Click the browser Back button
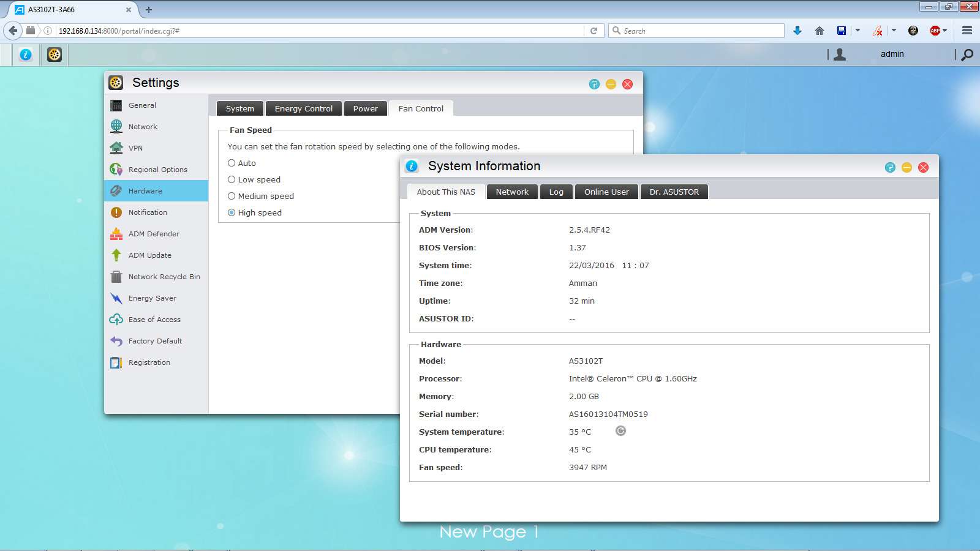The width and height of the screenshot is (980, 551). pyautogui.click(x=13, y=31)
